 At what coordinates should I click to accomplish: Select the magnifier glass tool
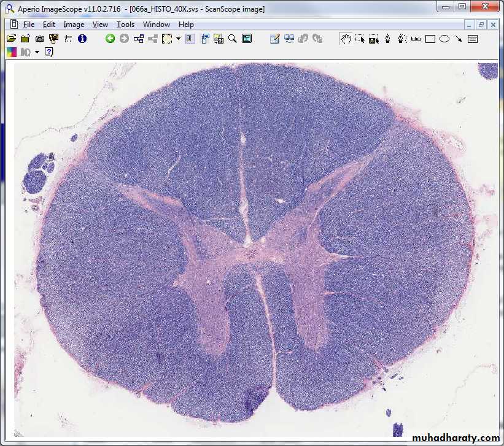coord(233,39)
